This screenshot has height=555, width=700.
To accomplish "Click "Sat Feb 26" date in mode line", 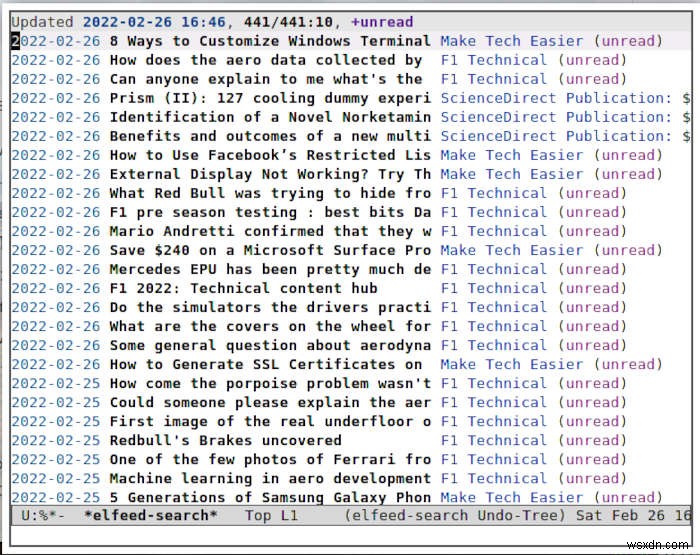I will point(620,516).
